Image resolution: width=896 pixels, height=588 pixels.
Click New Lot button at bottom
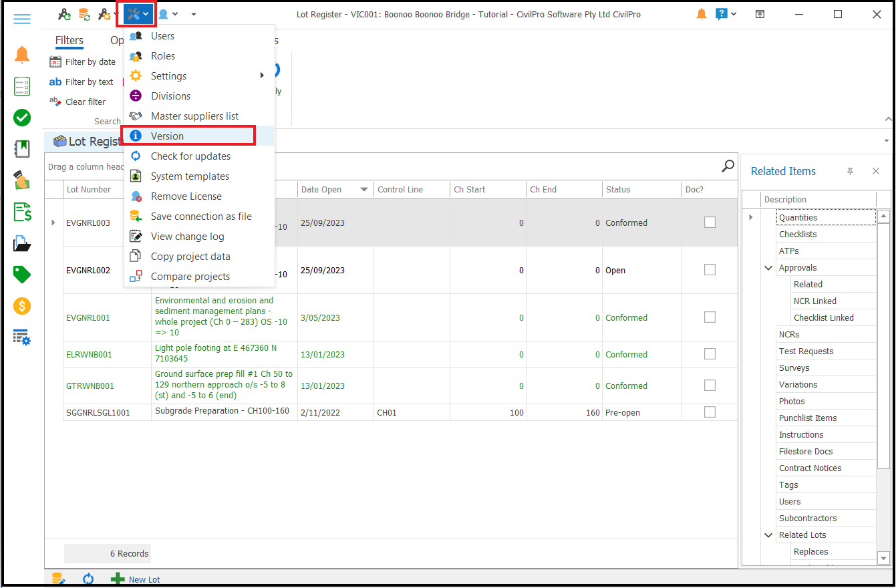(136, 579)
